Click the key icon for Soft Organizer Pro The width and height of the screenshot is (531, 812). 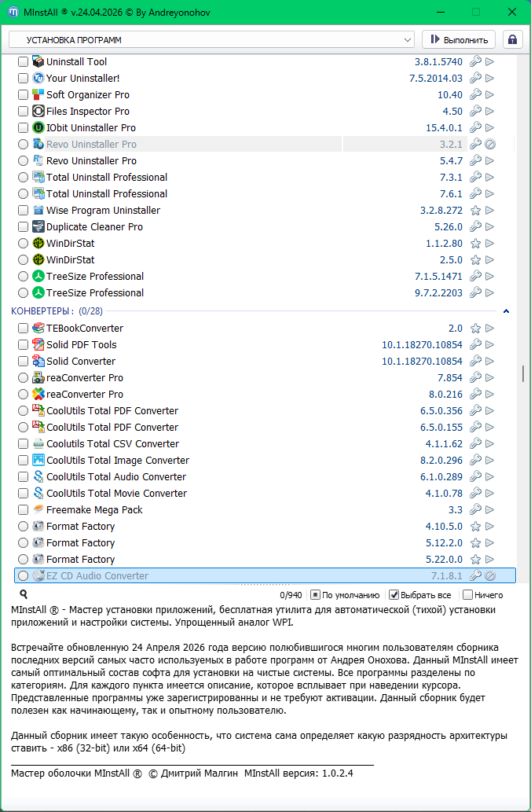[475, 95]
